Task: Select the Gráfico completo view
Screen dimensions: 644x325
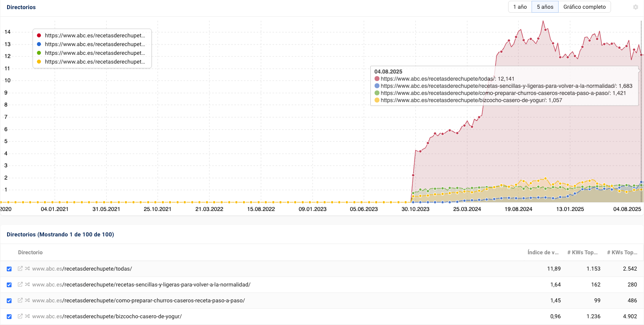Action: 584,7
